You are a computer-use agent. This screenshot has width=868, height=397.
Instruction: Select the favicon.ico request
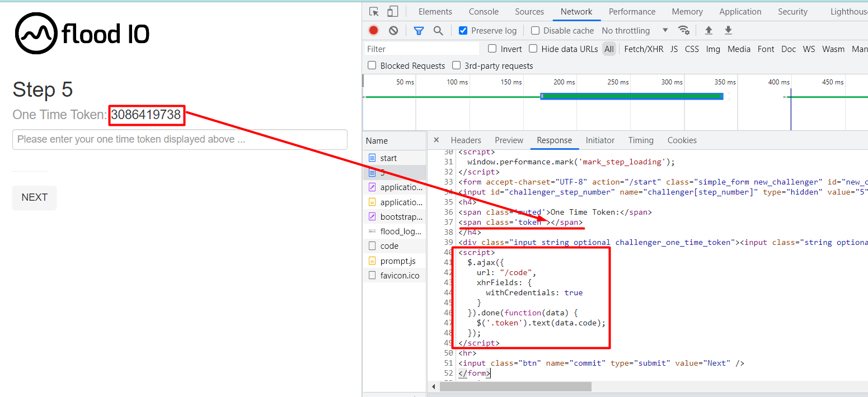(x=395, y=275)
